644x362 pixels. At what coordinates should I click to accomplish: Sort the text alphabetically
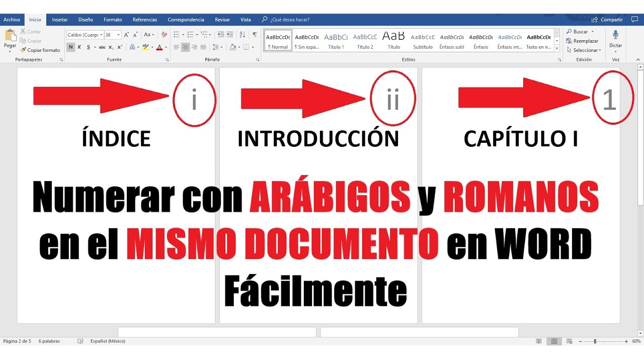point(243,35)
